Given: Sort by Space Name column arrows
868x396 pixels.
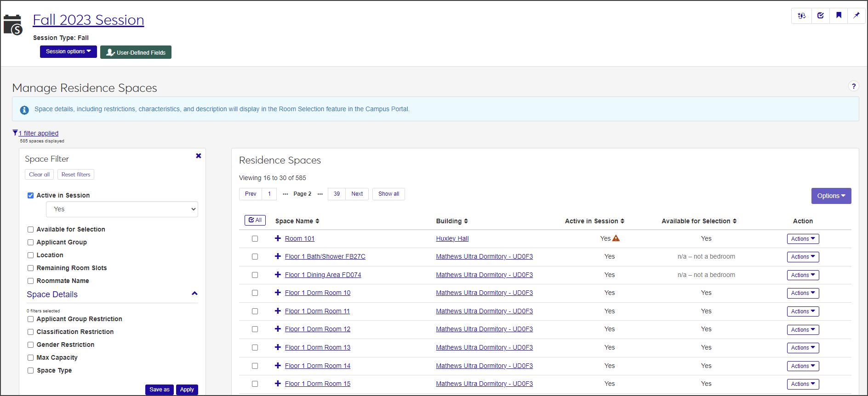Looking at the screenshot, I should point(317,221).
